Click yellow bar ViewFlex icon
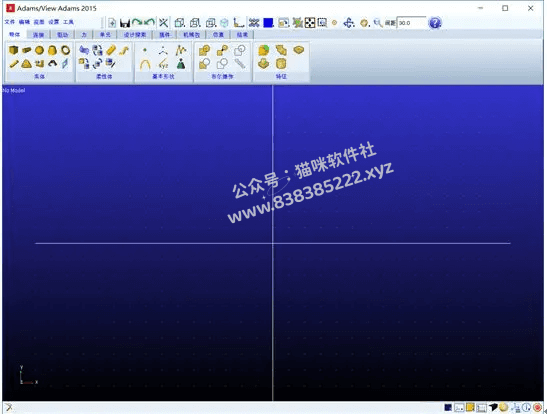The width and height of the screenshot is (547, 414). coord(111,51)
